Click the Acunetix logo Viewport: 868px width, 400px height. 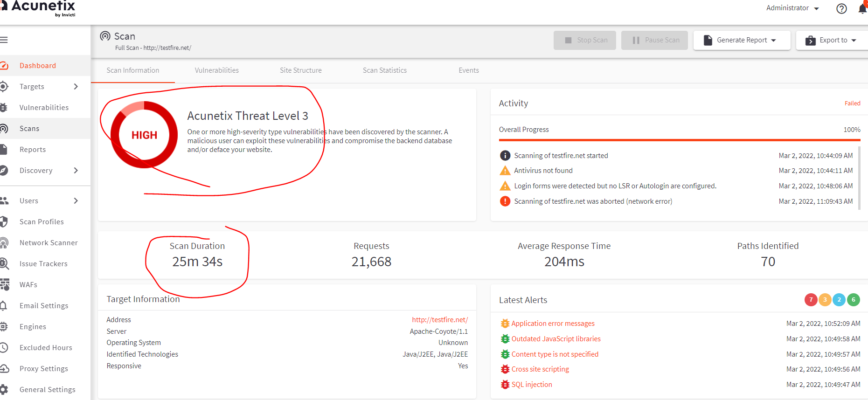(38, 8)
